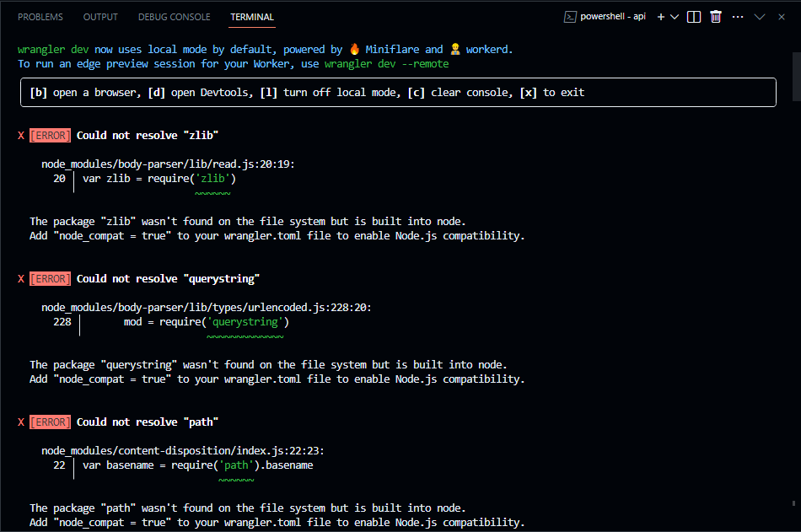The image size is (801, 532).
Task: Create a new terminal with plus icon
Action: pos(660,17)
